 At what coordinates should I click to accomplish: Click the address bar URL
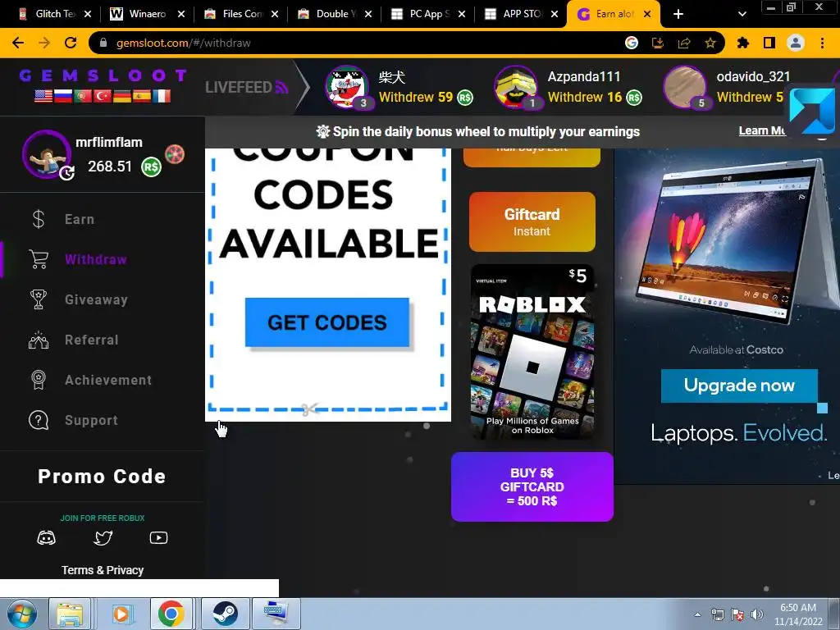click(x=183, y=43)
